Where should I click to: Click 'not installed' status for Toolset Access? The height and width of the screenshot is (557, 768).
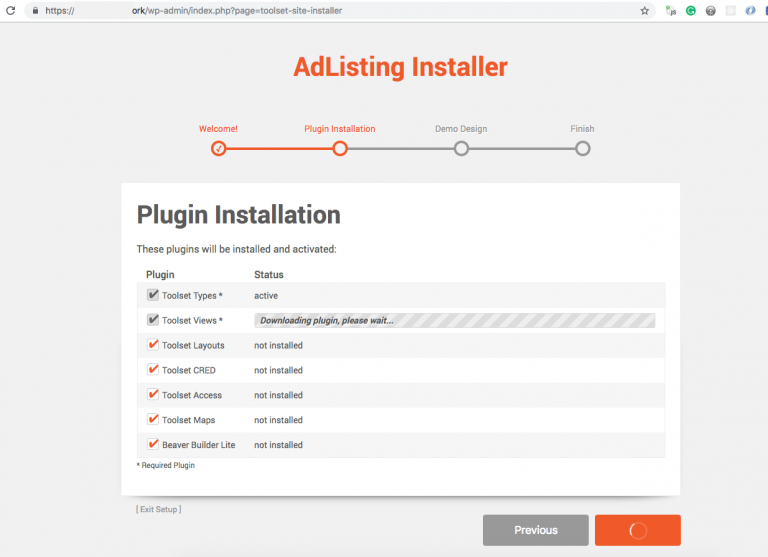tap(278, 395)
